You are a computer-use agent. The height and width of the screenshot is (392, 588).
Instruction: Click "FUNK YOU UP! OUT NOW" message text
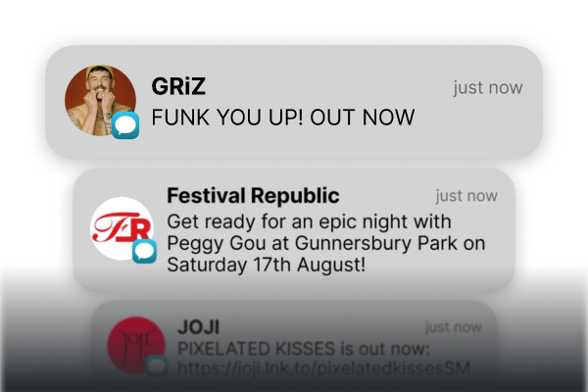(283, 117)
